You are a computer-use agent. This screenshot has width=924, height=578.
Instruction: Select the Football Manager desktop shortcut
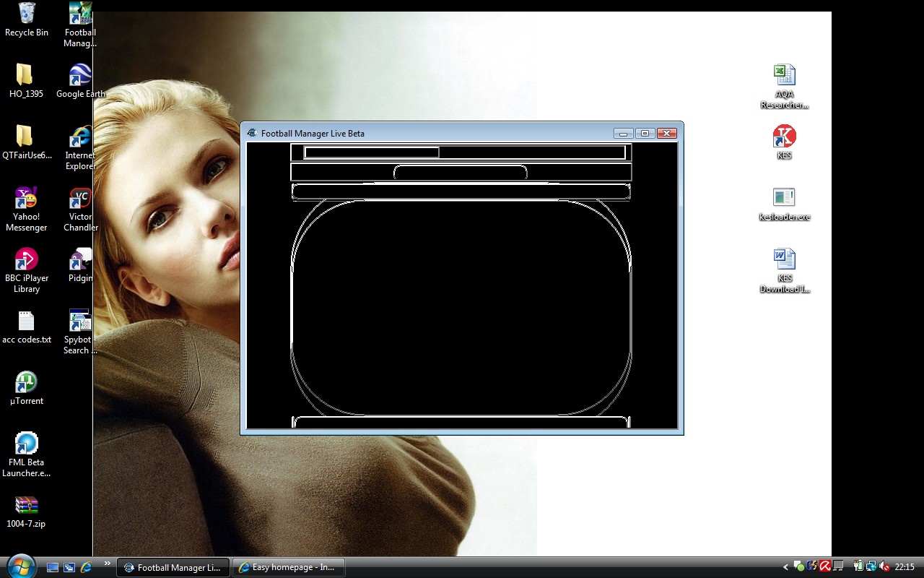tap(80, 25)
